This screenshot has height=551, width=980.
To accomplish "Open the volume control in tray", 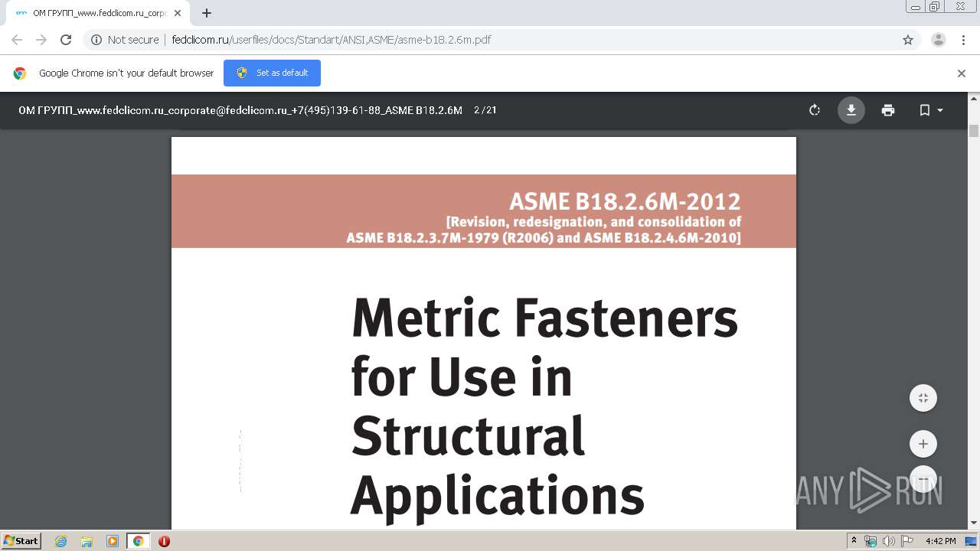I will tap(888, 541).
